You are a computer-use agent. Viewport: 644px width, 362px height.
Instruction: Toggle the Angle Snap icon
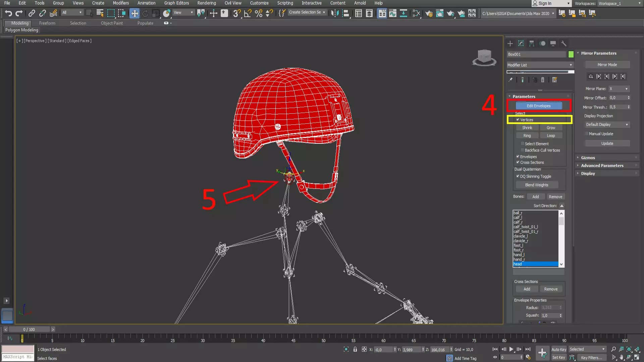click(248, 13)
